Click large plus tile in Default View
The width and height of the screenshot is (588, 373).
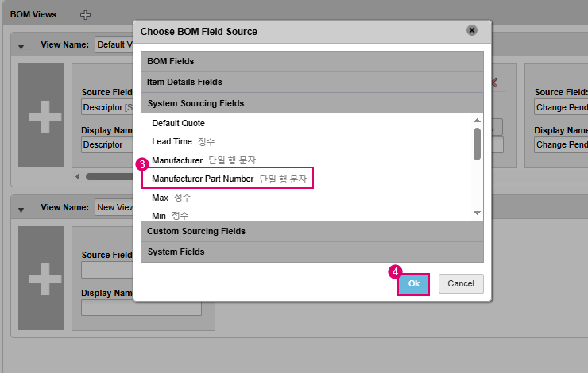pyautogui.click(x=41, y=116)
